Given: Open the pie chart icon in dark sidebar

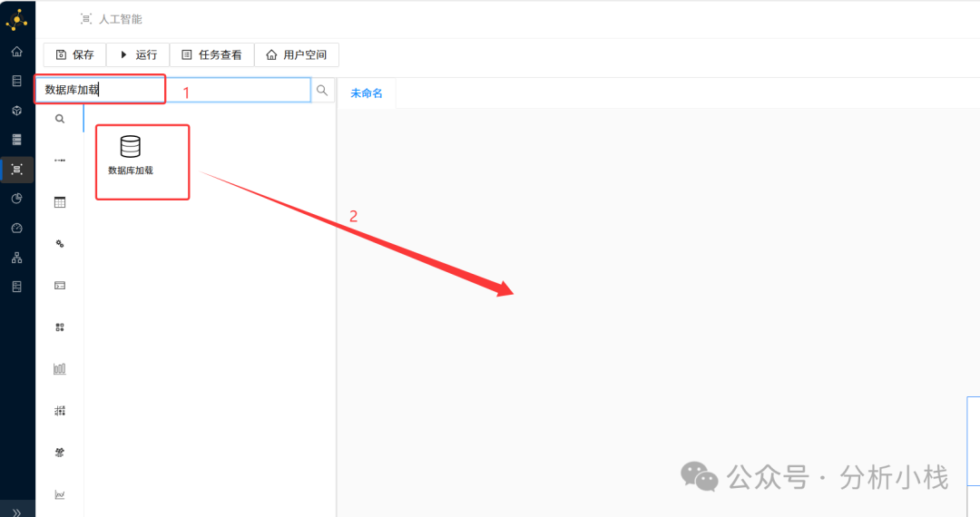Looking at the screenshot, I should 17,199.
